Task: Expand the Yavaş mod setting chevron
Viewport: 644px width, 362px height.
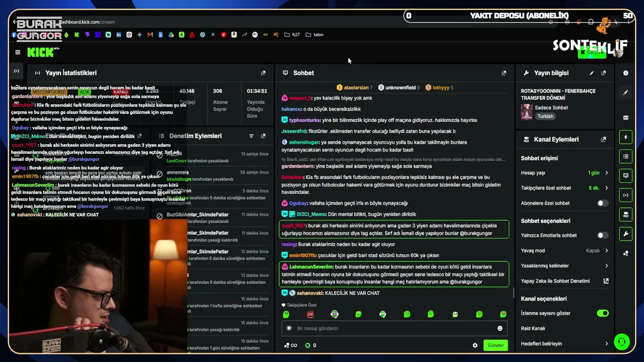Action: pyautogui.click(x=606, y=250)
